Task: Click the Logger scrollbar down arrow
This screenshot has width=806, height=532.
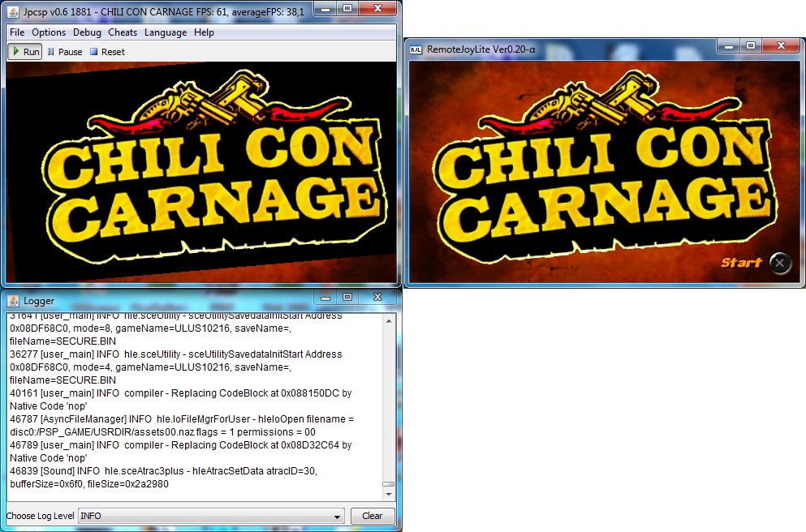Action: 389,495
